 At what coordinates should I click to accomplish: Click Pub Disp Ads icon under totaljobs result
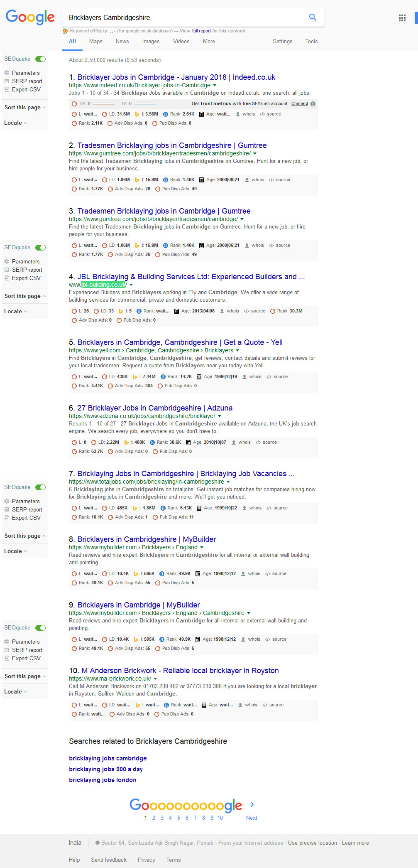[x=155, y=517]
